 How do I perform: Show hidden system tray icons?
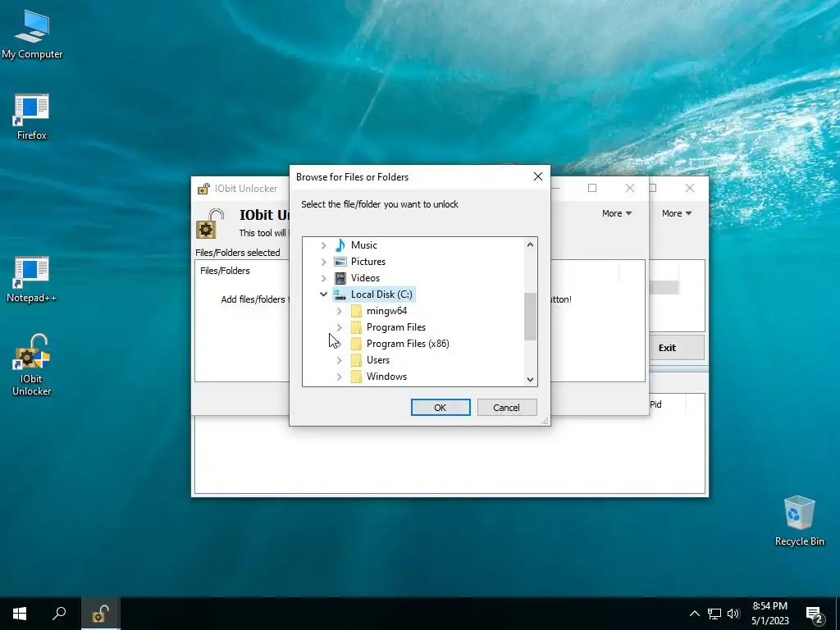click(x=694, y=614)
